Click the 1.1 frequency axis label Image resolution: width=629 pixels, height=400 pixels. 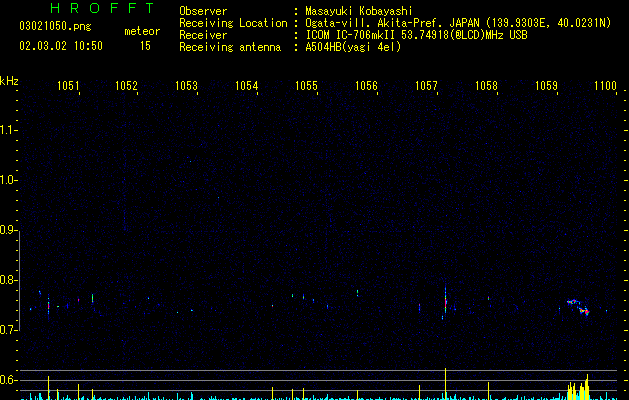[x=8, y=130]
